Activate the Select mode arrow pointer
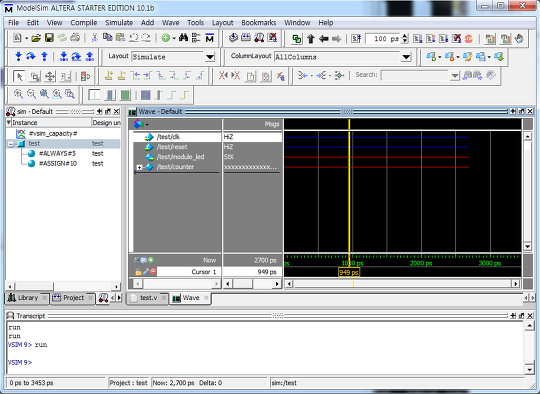 tap(19, 76)
